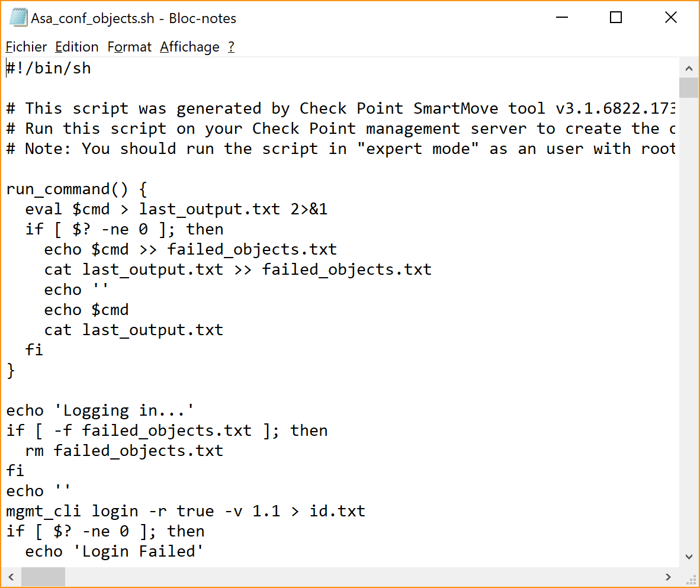Click the horizontal scrollbar left arrow
Image resolution: width=700 pixels, height=588 pixels.
[x=11, y=577]
